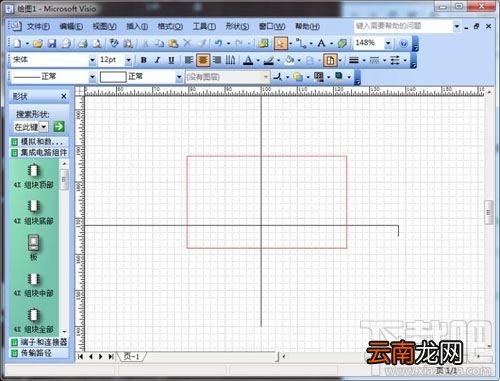The width and height of the screenshot is (500, 381).
Task: Toggle Underline formatting
Action: pos(171,60)
